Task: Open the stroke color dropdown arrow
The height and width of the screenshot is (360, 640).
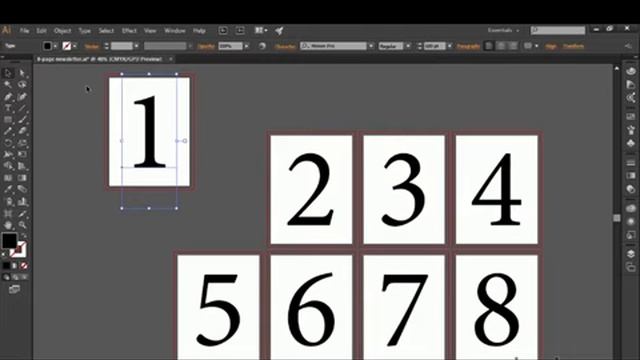Action: (x=75, y=46)
